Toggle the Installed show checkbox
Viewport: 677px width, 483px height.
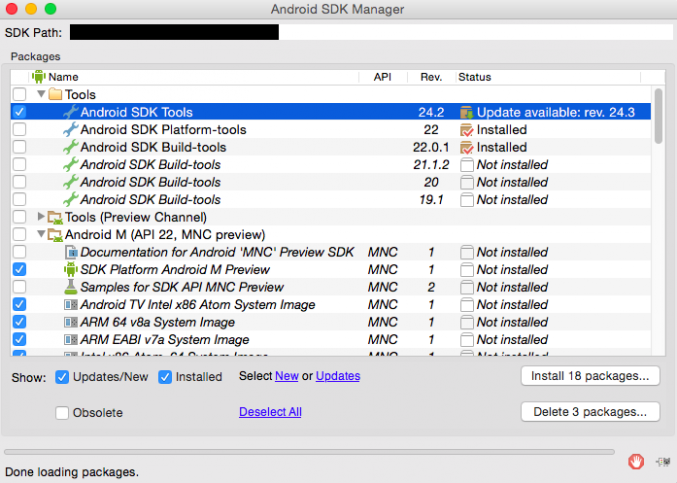click(165, 377)
